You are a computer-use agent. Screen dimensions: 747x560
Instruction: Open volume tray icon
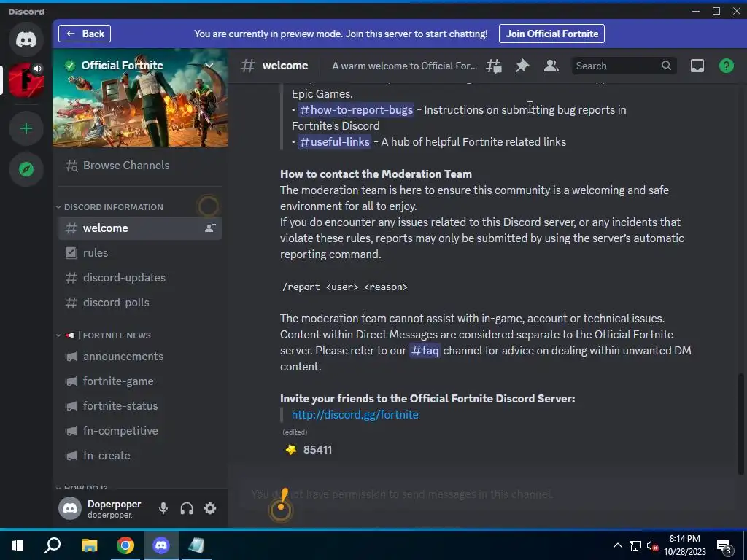tap(652, 546)
